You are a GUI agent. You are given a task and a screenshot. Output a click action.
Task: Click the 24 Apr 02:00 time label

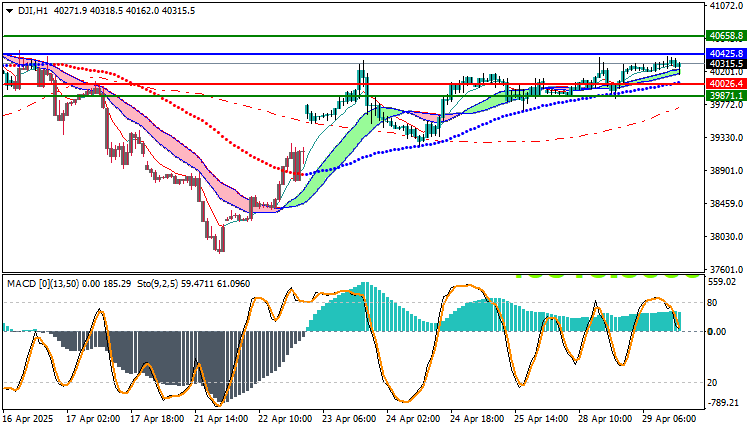pyautogui.click(x=413, y=419)
